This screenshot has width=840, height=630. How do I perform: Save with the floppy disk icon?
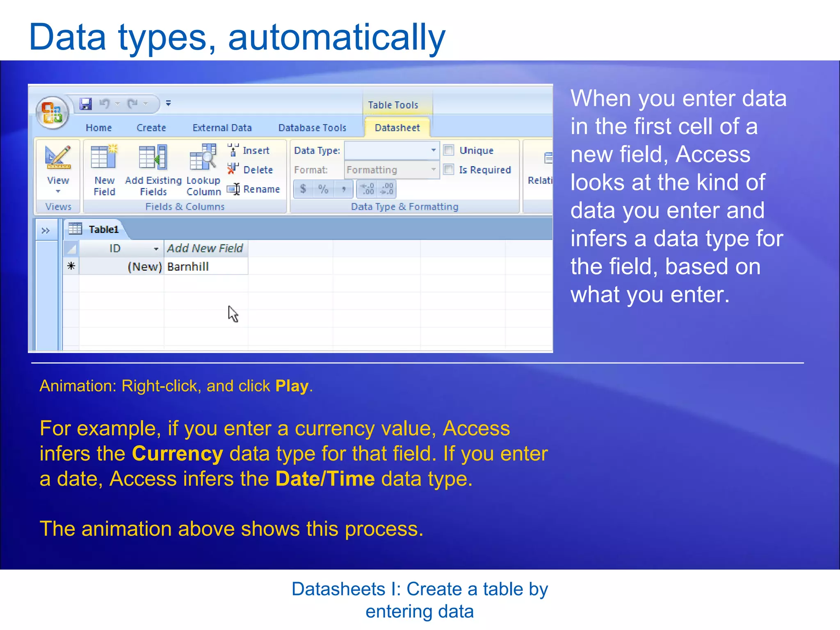click(86, 104)
